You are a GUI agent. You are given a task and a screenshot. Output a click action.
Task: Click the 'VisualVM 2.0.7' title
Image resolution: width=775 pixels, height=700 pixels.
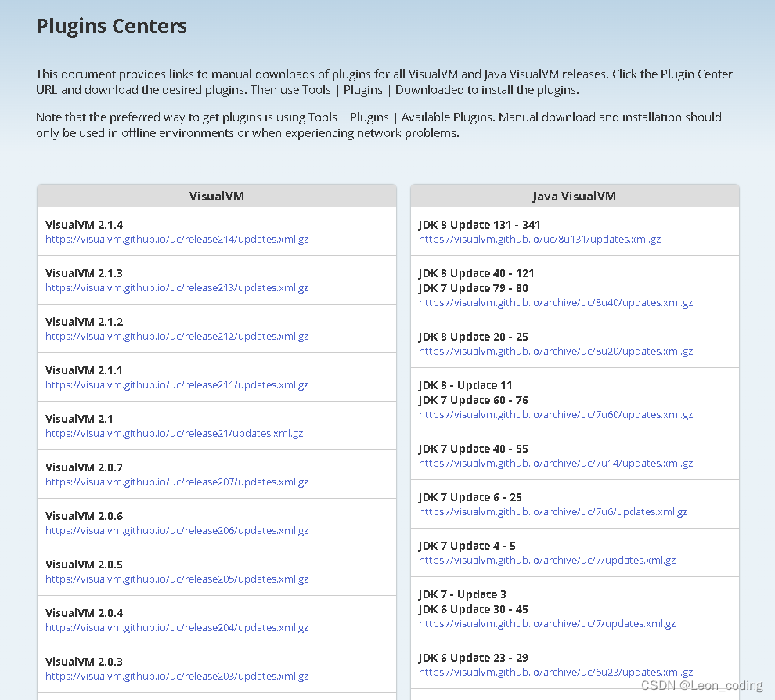tap(84, 467)
